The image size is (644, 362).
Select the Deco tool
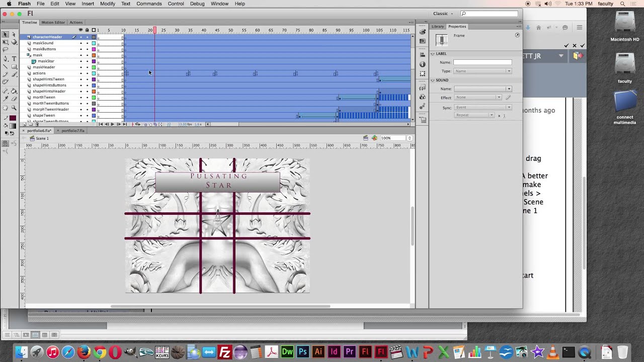click(6, 81)
